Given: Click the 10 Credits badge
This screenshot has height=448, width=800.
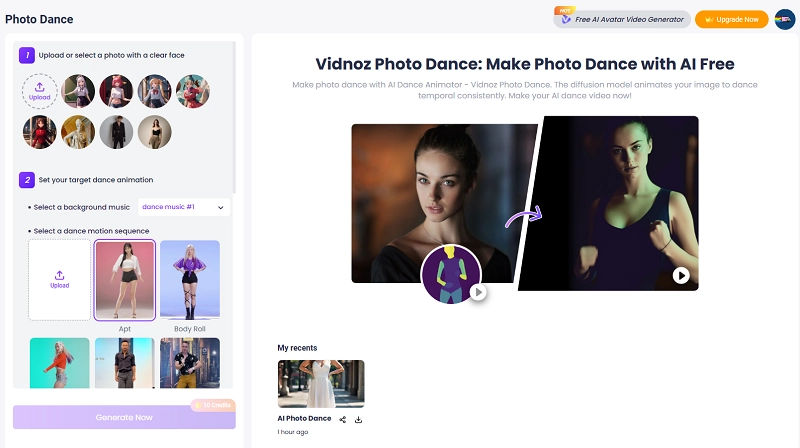Looking at the screenshot, I should (x=213, y=405).
